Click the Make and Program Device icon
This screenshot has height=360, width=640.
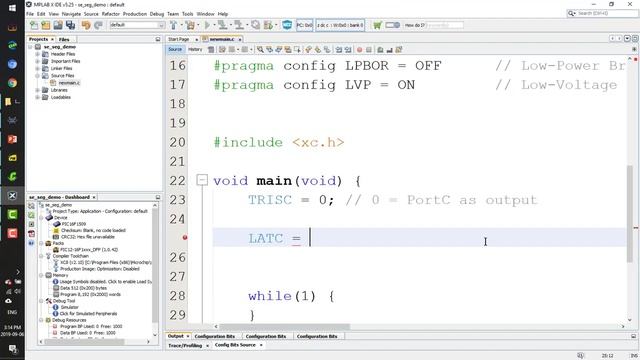pyautogui.click(x=222, y=25)
